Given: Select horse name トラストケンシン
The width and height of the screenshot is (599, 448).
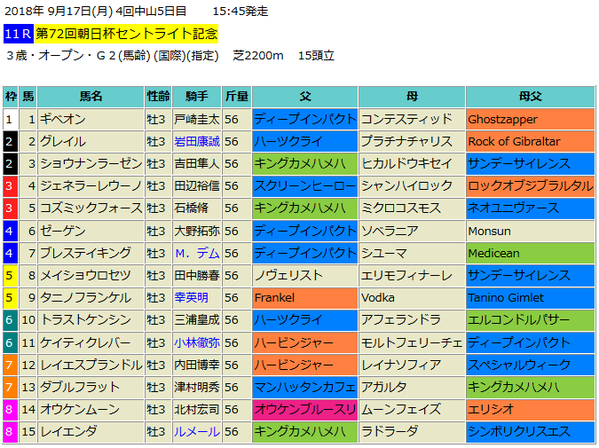Looking at the screenshot, I should pos(86,320).
